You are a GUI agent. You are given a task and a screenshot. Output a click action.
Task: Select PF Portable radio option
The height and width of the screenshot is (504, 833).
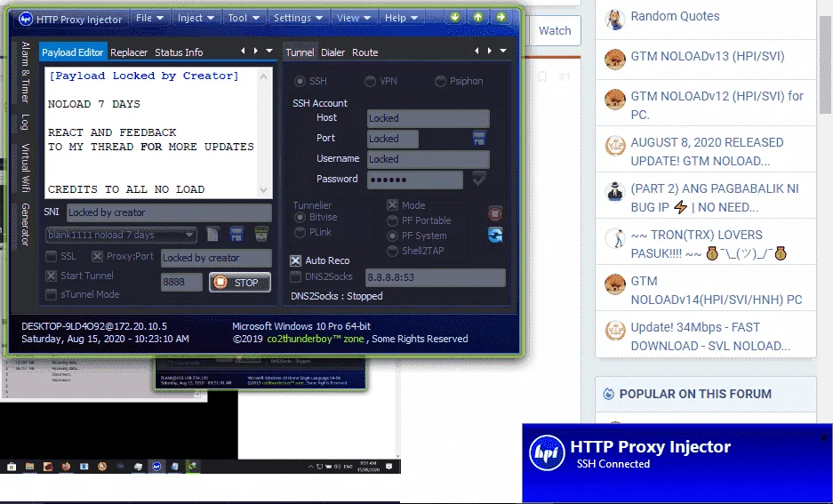tap(393, 220)
